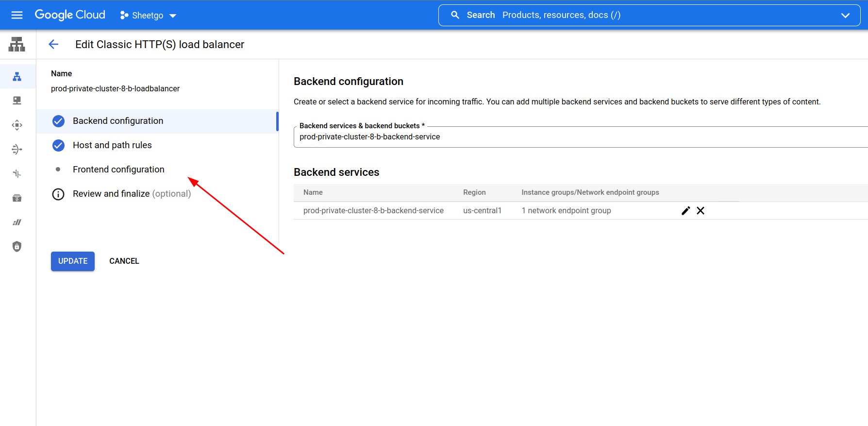This screenshot has height=426, width=868.
Task: Edit backend service with pencil icon
Action: [x=685, y=211]
